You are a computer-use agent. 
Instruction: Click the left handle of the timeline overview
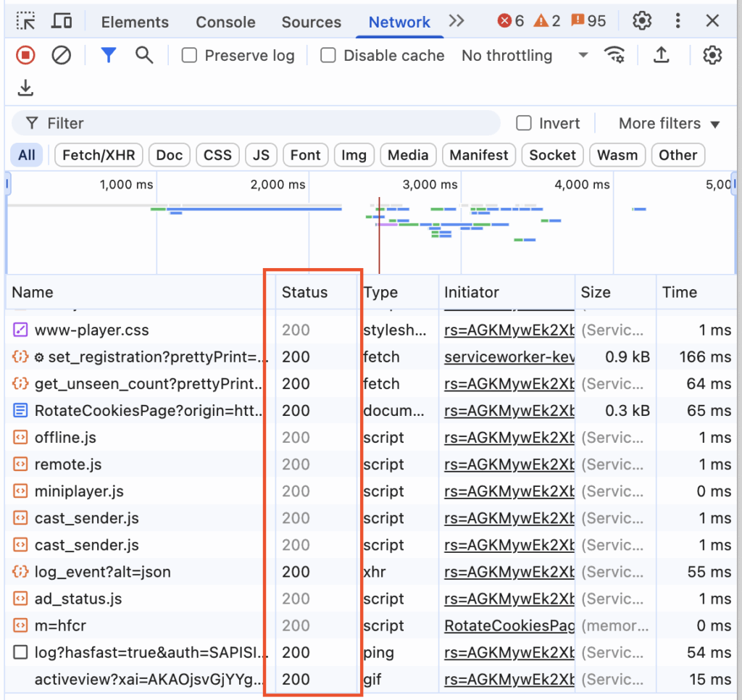click(7, 184)
